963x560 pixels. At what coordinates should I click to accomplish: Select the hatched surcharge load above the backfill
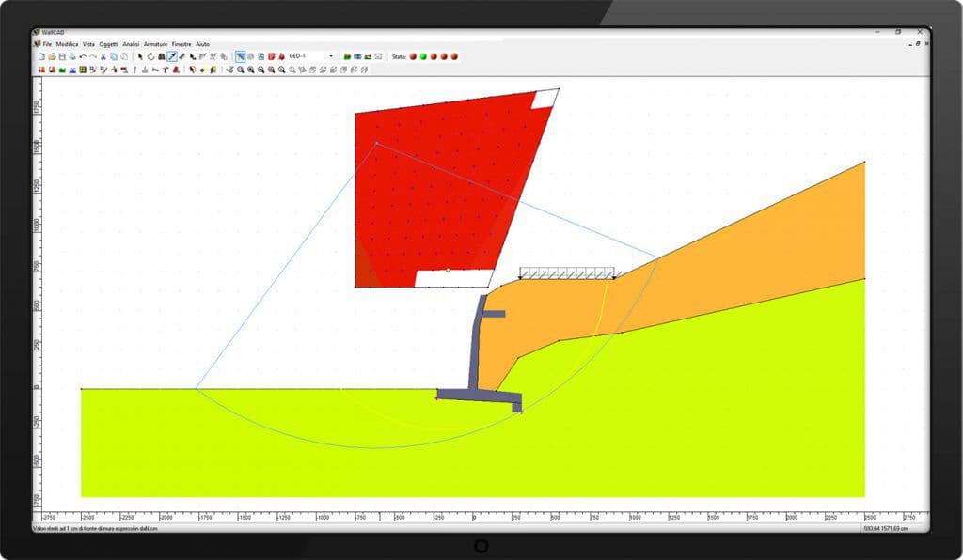tap(567, 272)
